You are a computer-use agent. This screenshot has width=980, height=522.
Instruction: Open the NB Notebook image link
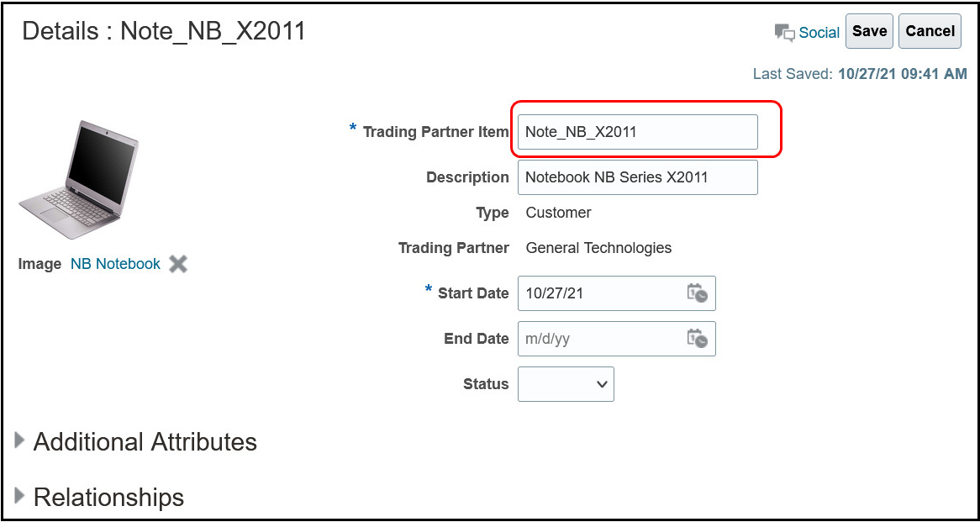click(x=116, y=264)
